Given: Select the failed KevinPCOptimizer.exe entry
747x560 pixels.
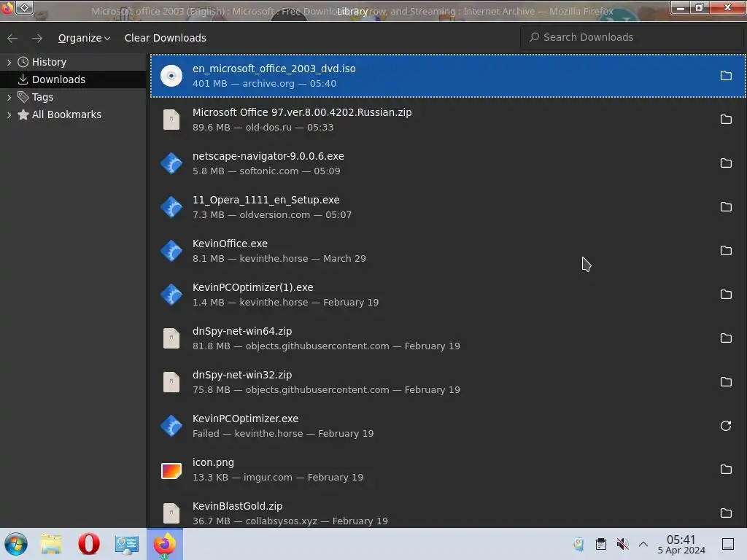Looking at the screenshot, I should coord(448,426).
